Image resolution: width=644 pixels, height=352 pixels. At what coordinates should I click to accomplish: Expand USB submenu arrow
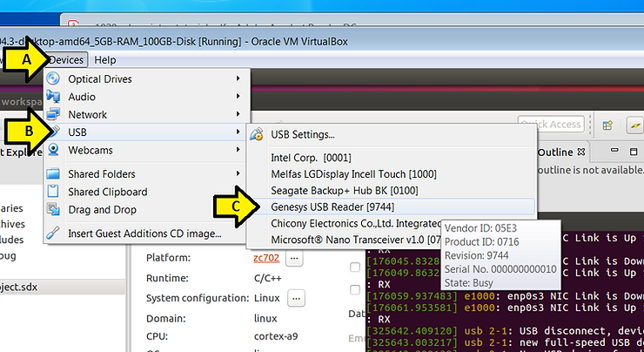coord(238,132)
